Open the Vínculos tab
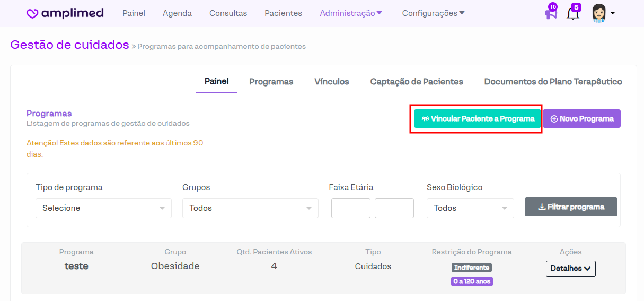Viewport: 644px width, 301px height. point(331,82)
